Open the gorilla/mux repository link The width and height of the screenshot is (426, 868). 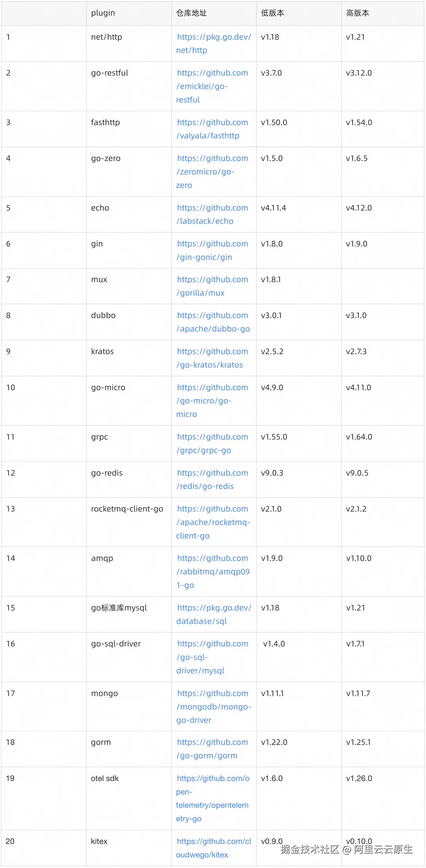pyautogui.click(x=212, y=286)
